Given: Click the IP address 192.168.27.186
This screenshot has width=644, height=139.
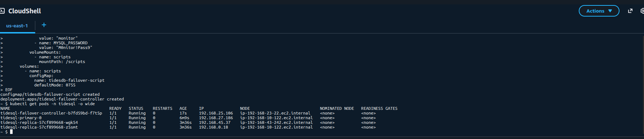Looking at the screenshot, I should pos(216,118).
